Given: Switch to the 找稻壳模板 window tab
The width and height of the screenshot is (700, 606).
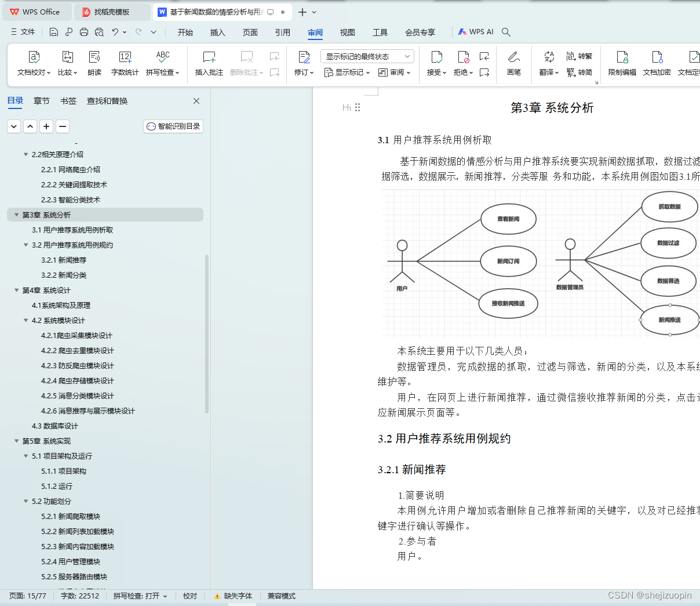Looking at the screenshot, I should coord(112,12).
